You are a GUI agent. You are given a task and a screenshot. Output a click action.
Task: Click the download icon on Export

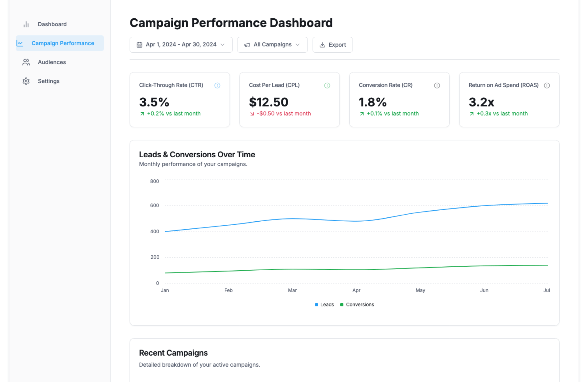(x=322, y=45)
